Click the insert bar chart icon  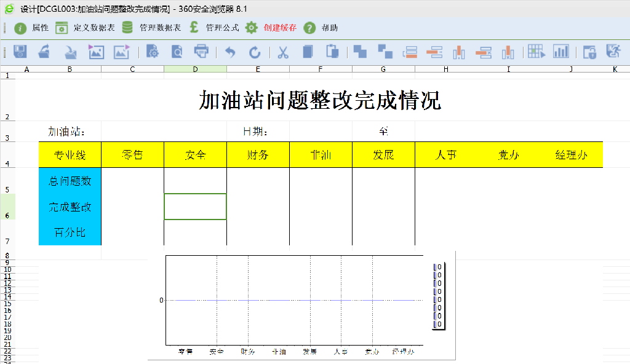coord(560,52)
